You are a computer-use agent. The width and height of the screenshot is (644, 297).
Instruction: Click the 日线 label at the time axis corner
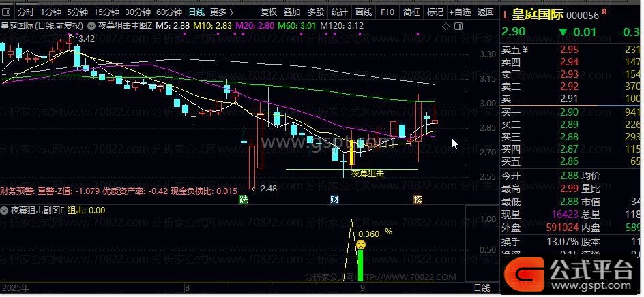point(482,287)
